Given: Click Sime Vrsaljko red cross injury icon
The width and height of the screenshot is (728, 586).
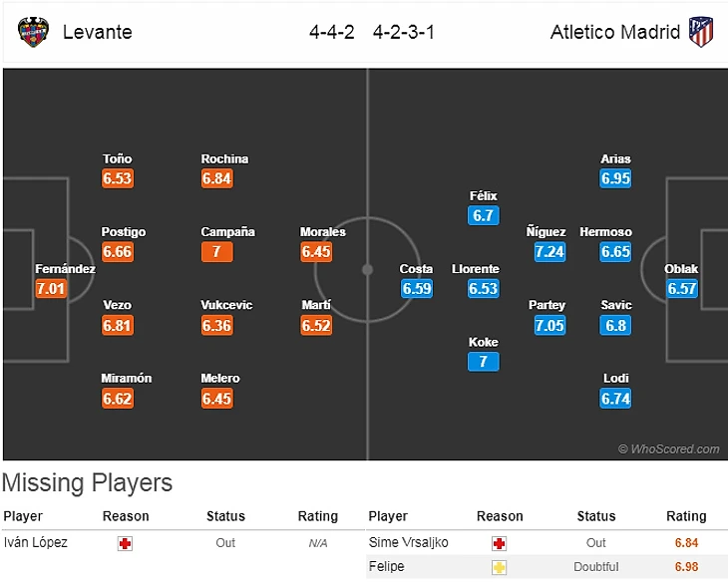Looking at the screenshot, I should 500,544.
